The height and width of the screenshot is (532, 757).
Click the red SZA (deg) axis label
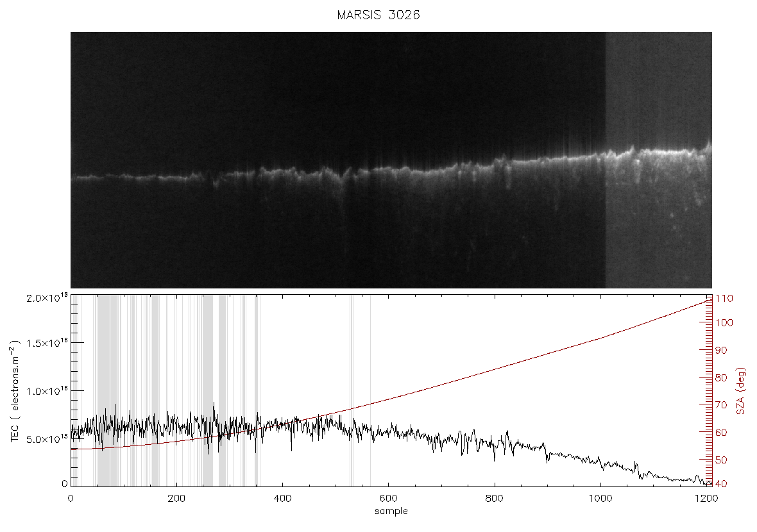[x=740, y=392]
